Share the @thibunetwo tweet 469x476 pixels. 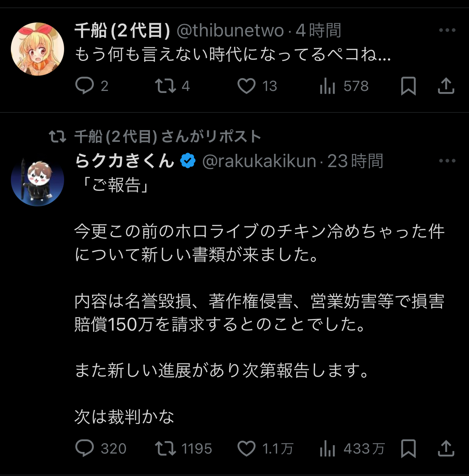click(x=446, y=86)
